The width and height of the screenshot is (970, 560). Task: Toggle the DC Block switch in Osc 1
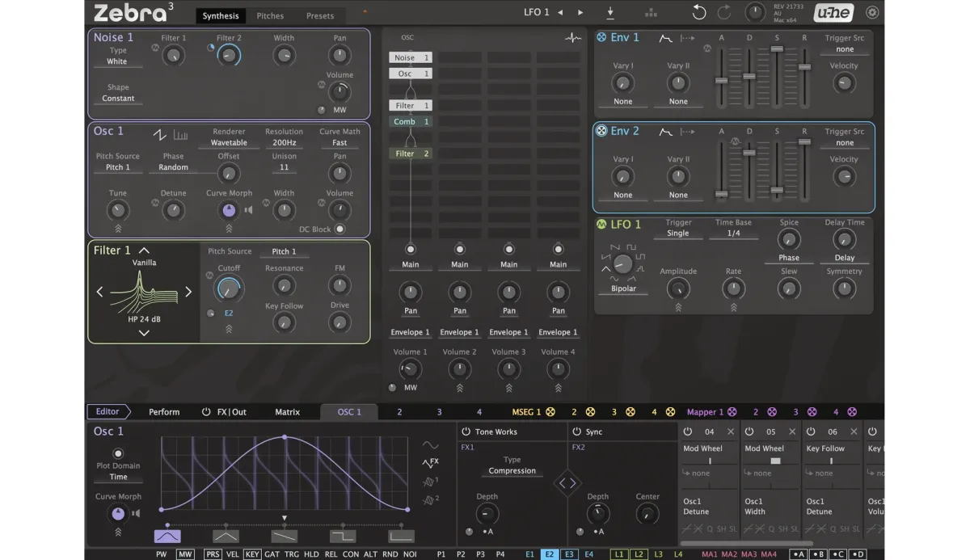point(339,229)
